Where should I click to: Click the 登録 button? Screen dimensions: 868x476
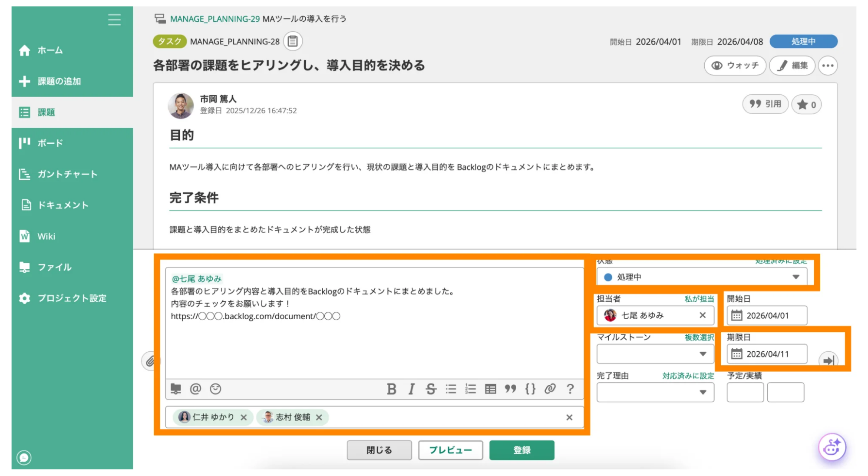(x=521, y=450)
